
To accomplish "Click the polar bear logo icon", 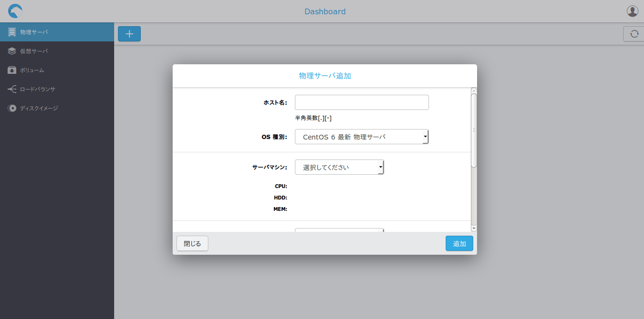I will click(15, 11).
